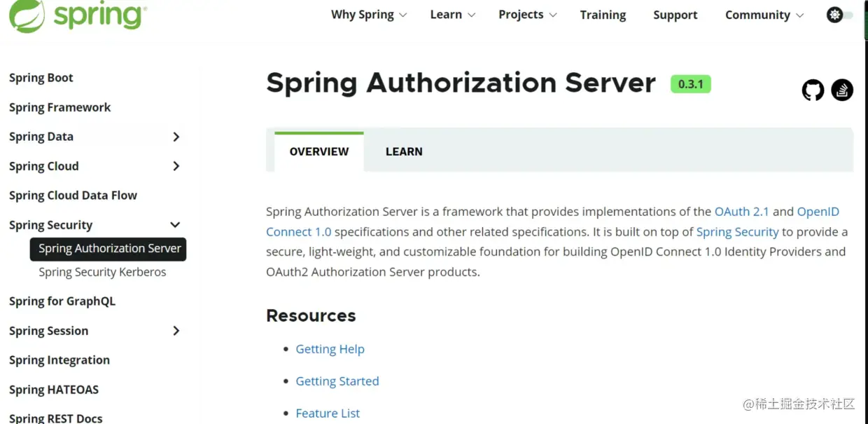Expand the Spring Cloud sidebar section
Image resolution: width=868 pixels, height=424 pixels.
click(x=176, y=166)
